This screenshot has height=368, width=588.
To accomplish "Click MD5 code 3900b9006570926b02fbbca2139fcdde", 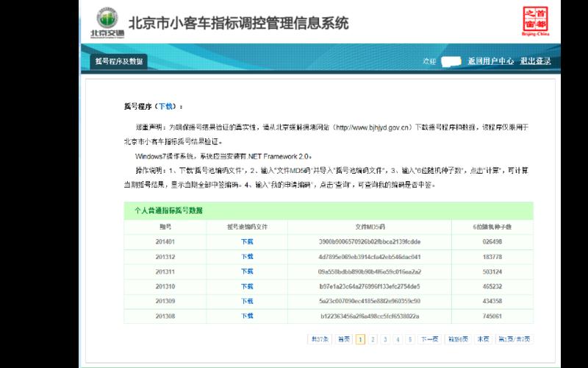I will click(370, 242).
